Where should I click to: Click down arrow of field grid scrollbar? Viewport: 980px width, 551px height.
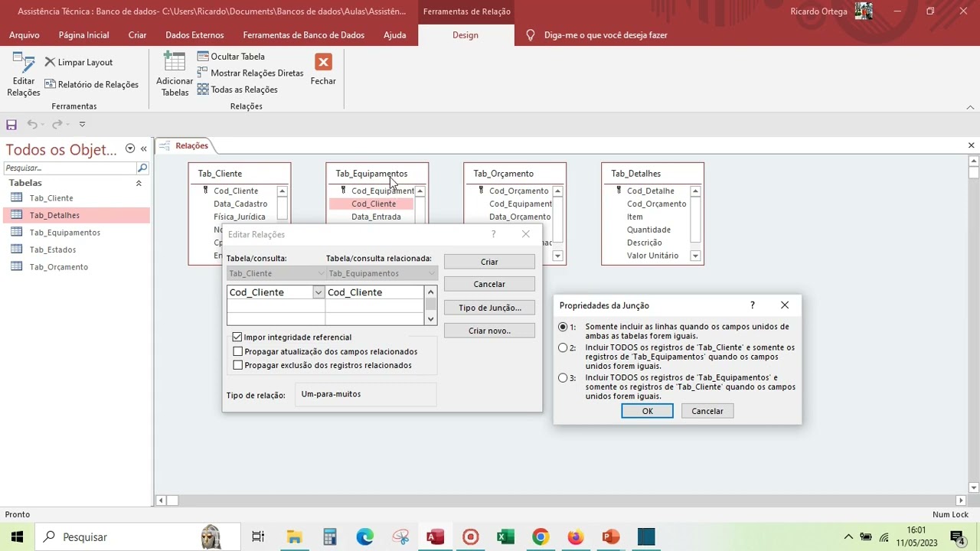430,318
